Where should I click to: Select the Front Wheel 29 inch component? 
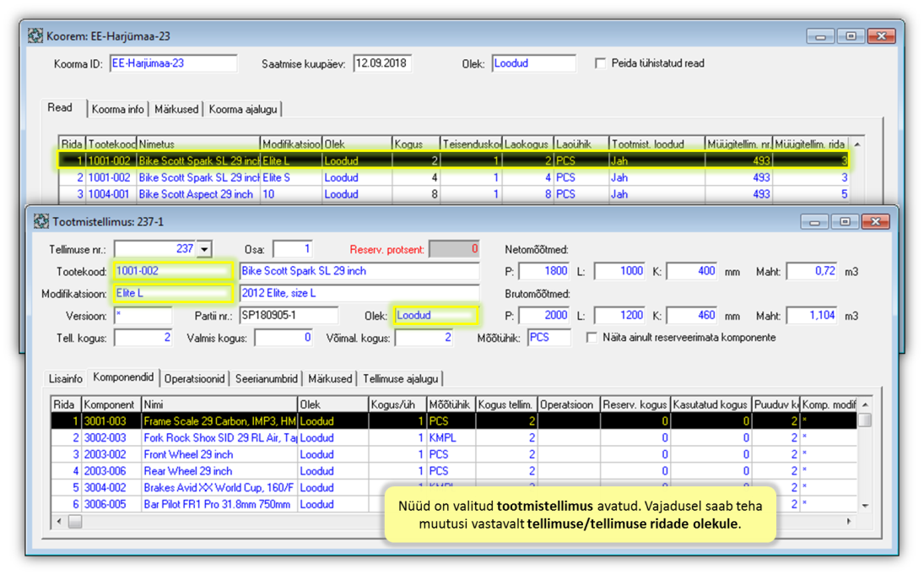click(454, 454)
